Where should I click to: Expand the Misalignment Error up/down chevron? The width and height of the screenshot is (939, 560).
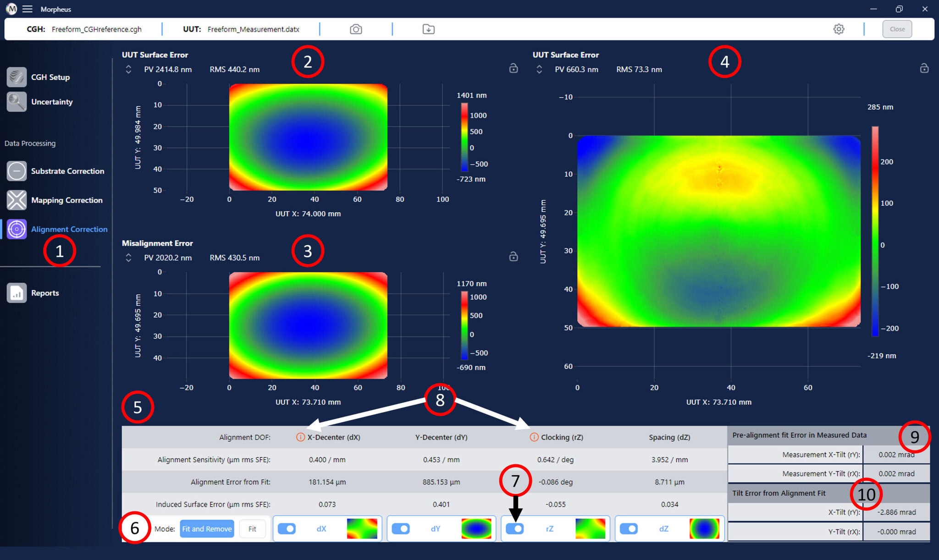tap(128, 258)
